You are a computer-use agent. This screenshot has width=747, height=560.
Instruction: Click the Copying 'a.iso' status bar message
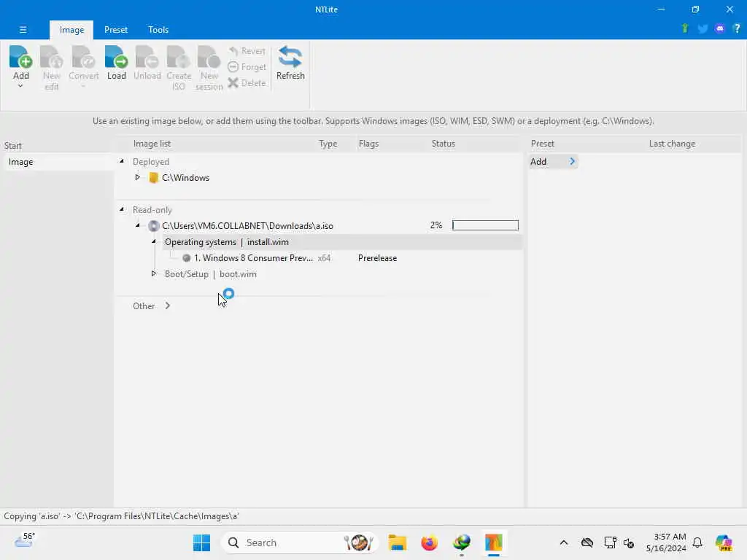[121, 516]
